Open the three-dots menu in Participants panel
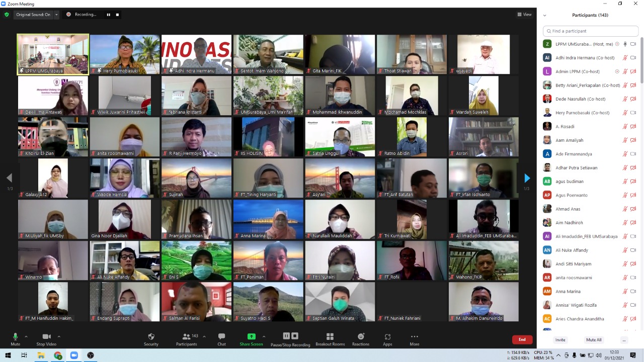The width and height of the screenshot is (644, 362). click(624, 340)
